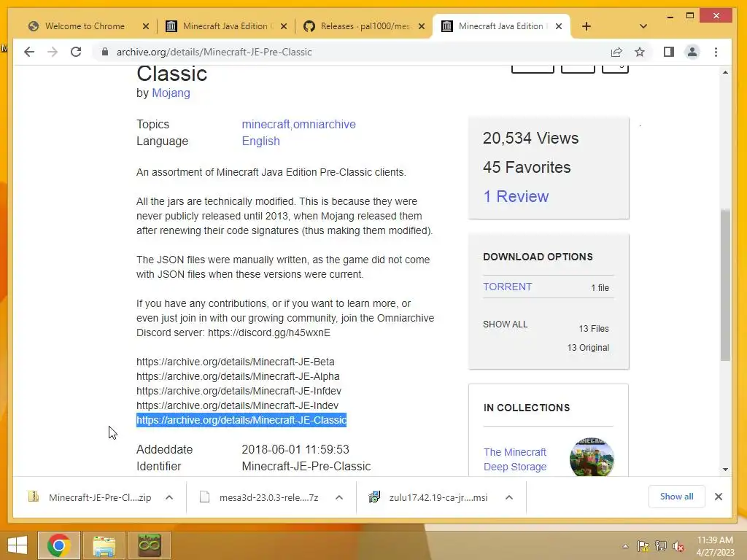Switch to the Releases pal1000/mesa tab

tap(363, 26)
